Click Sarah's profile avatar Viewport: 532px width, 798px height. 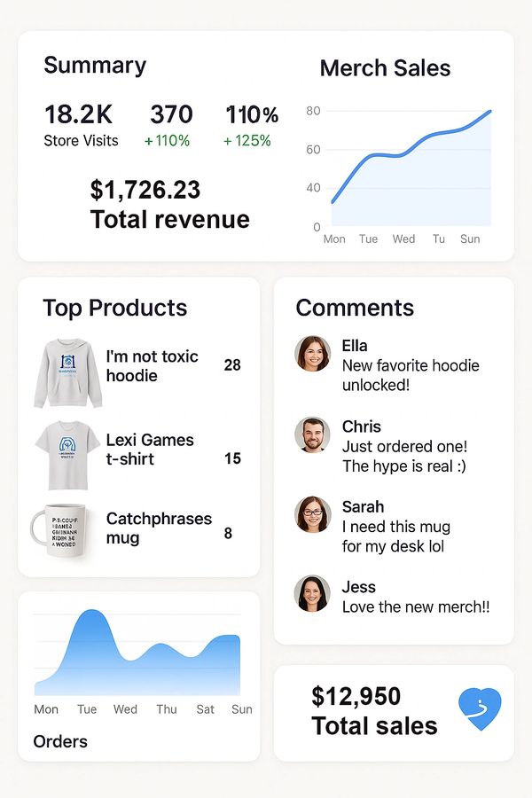coord(312,514)
